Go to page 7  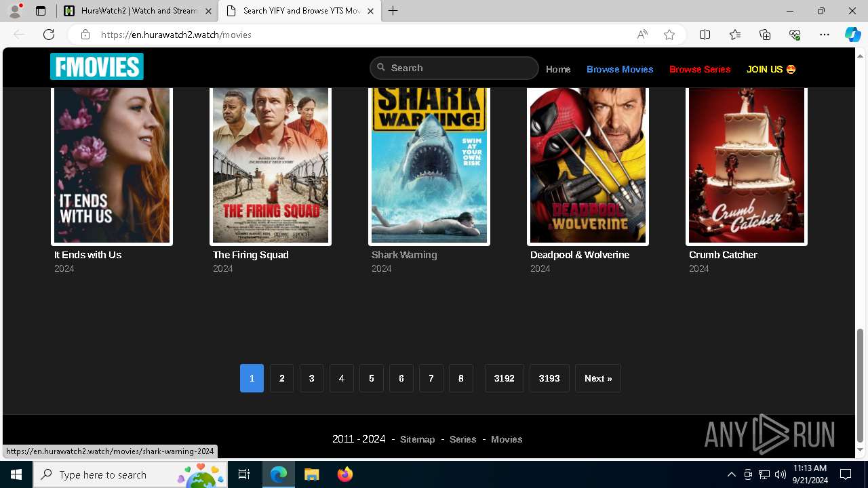431,378
